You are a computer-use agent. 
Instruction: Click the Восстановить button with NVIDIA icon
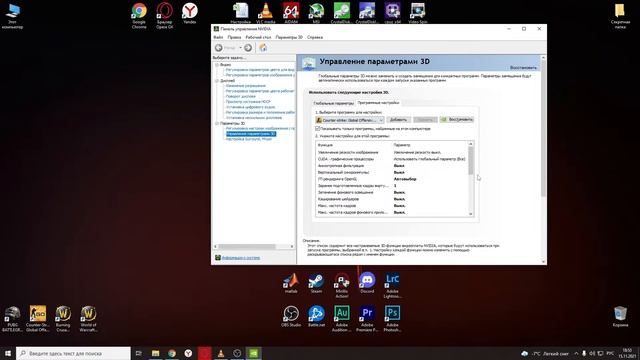click(457, 120)
